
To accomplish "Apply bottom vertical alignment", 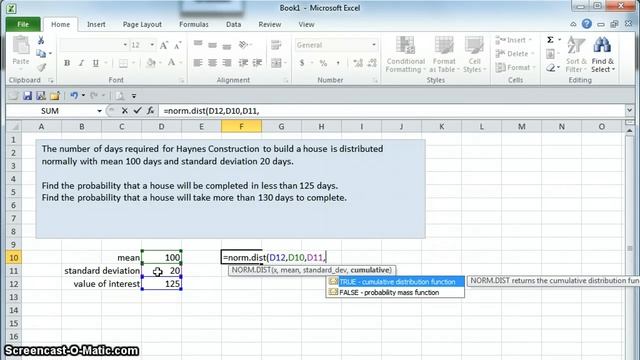I will (x=227, y=46).
